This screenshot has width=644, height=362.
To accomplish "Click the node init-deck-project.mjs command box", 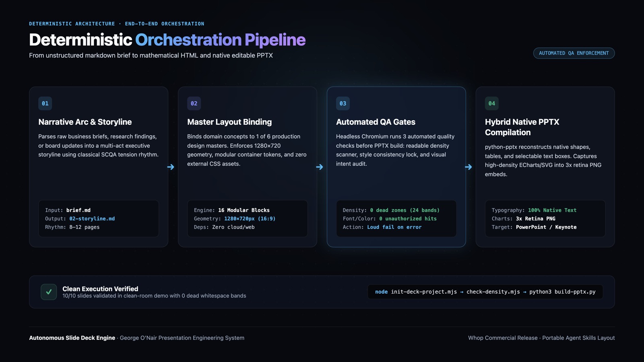I will point(485,292).
